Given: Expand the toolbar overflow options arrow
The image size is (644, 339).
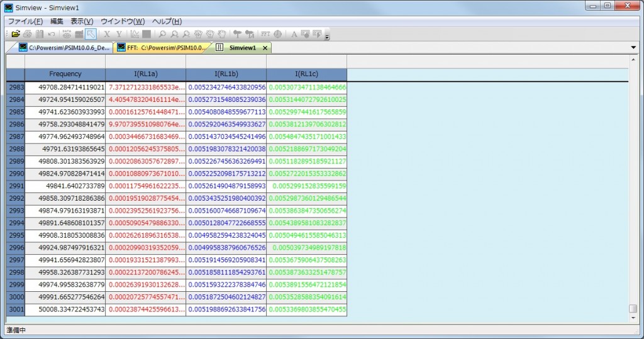Looking at the screenshot, I should tap(327, 36).
